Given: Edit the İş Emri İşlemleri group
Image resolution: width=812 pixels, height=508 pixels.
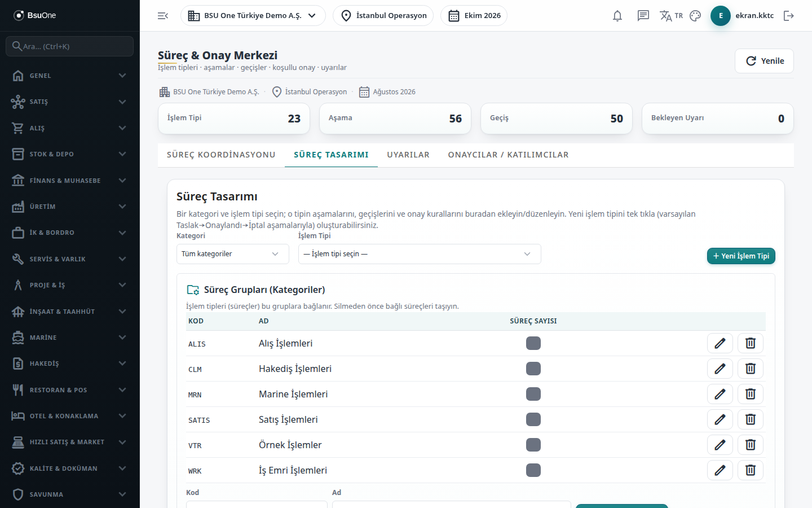Looking at the screenshot, I should click(x=720, y=470).
